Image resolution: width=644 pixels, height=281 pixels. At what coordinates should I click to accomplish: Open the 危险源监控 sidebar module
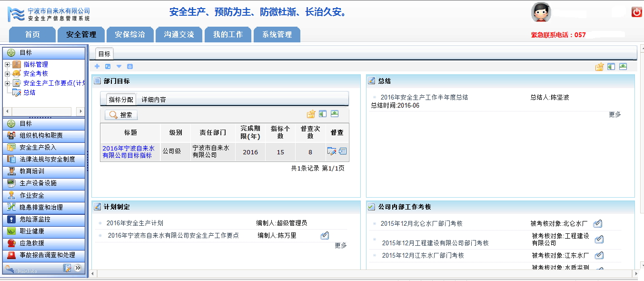pos(44,220)
